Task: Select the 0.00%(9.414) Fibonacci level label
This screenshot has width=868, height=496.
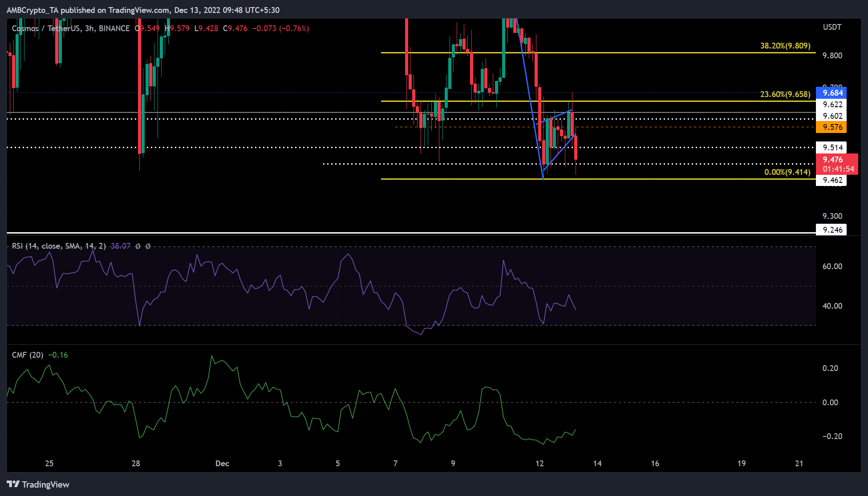Action: point(787,172)
